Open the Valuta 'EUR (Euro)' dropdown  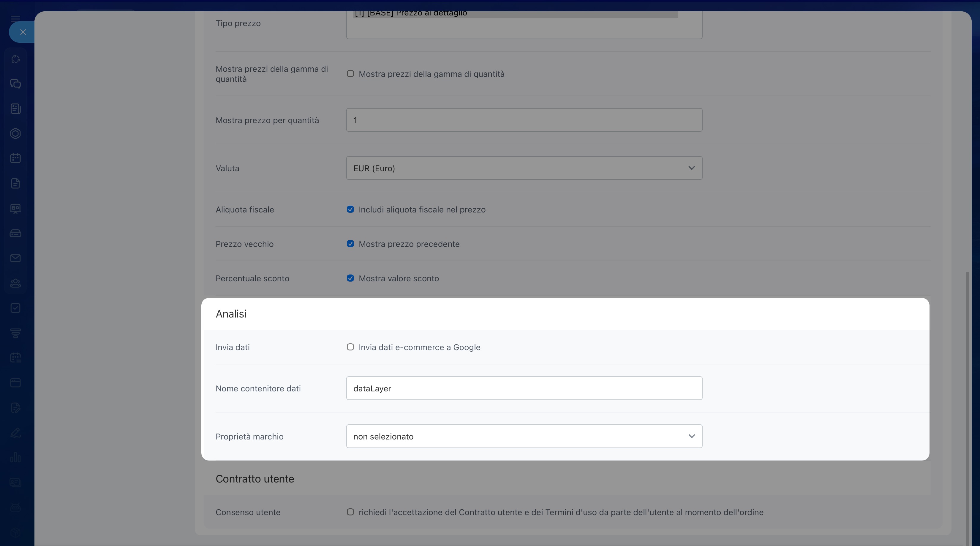point(524,168)
